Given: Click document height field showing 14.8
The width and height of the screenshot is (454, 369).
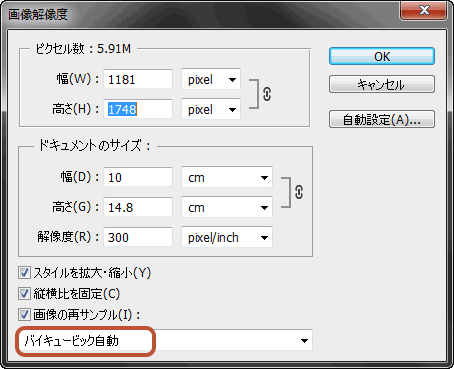Looking at the screenshot, I should click(x=138, y=207).
